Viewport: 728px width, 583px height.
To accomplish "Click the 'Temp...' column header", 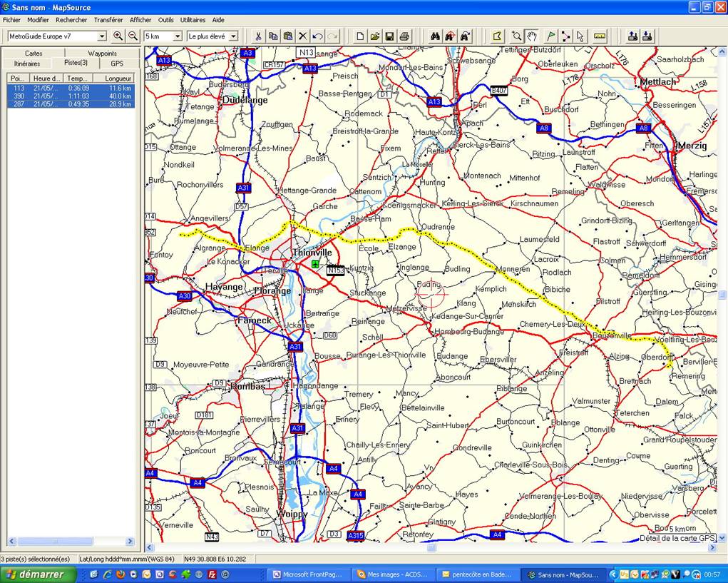I will click(78, 78).
